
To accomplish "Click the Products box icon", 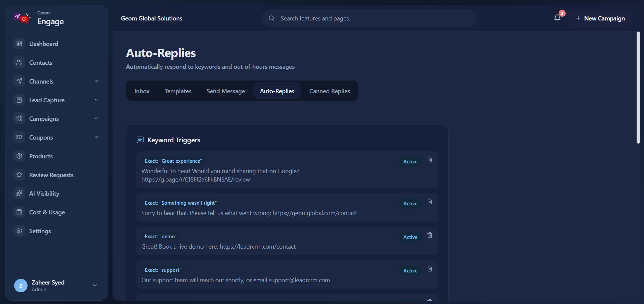I will coord(19,156).
